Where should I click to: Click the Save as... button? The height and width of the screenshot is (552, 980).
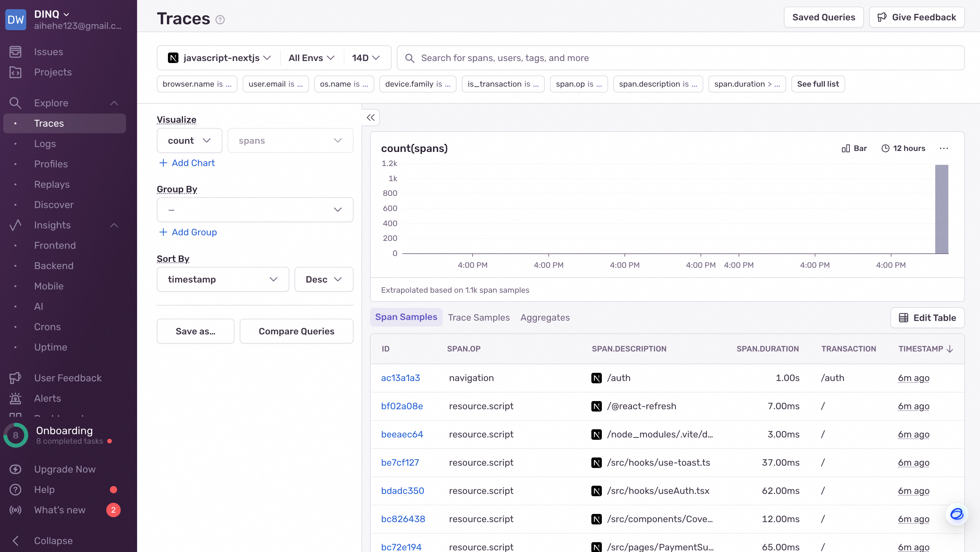[195, 331]
